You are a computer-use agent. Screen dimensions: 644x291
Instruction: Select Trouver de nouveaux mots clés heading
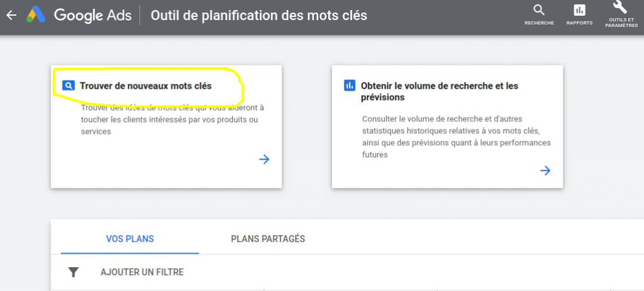pyautogui.click(x=145, y=85)
